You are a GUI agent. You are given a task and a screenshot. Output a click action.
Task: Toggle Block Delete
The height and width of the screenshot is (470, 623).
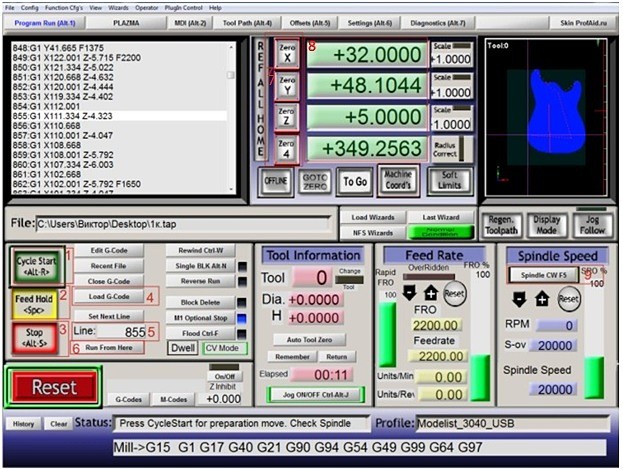click(201, 302)
